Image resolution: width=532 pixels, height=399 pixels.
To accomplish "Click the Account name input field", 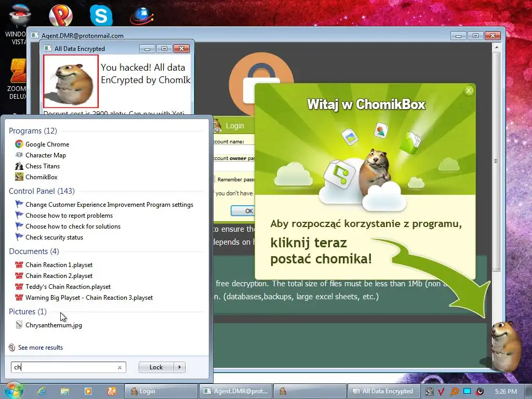I will coord(234,150).
